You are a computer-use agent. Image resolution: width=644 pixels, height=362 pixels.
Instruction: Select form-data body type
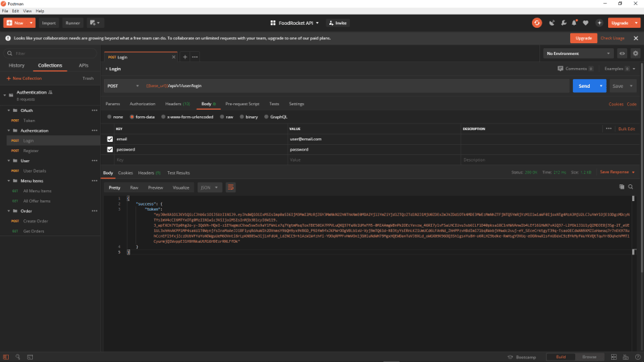pyautogui.click(x=132, y=117)
